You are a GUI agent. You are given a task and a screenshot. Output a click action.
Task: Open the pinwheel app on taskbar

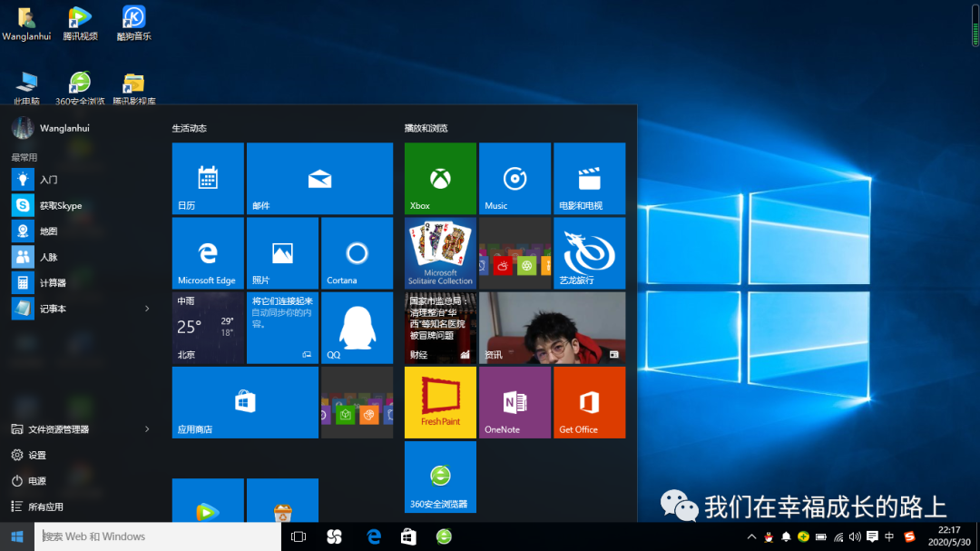pyautogui.click(x=334, y=536)
